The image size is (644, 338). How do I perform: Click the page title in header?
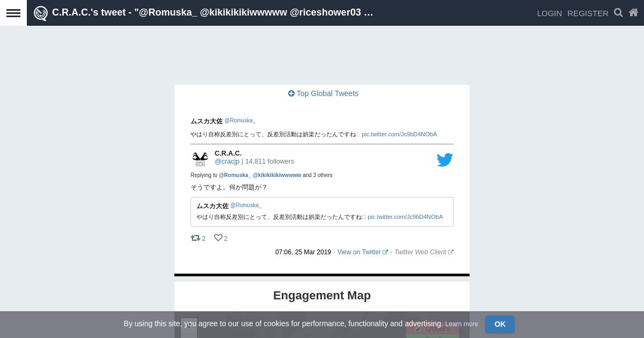click(213, 12)
